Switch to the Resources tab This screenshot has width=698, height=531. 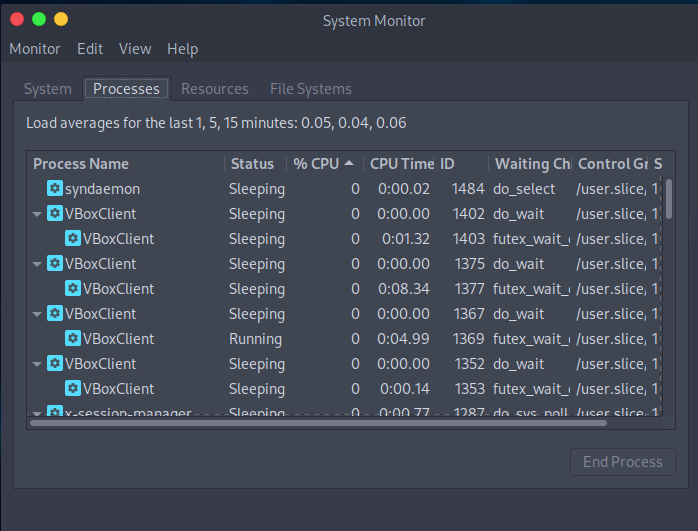[x=215, y=89]
